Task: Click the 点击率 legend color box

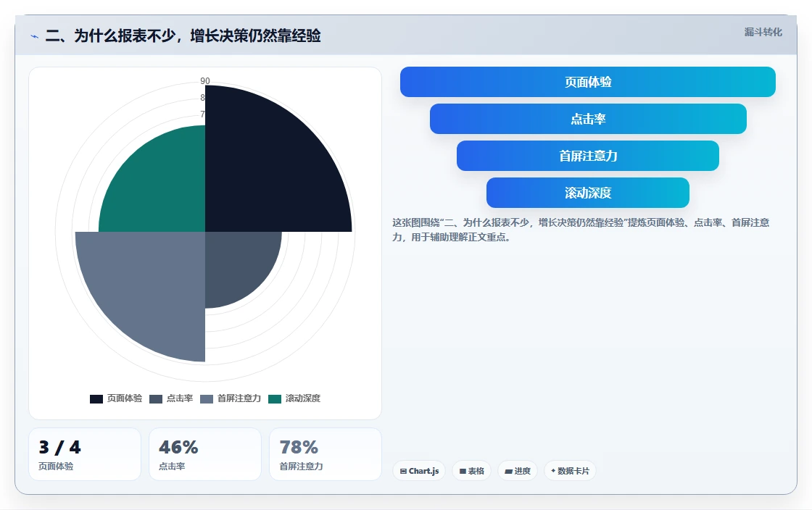Action: coord(156,398)
